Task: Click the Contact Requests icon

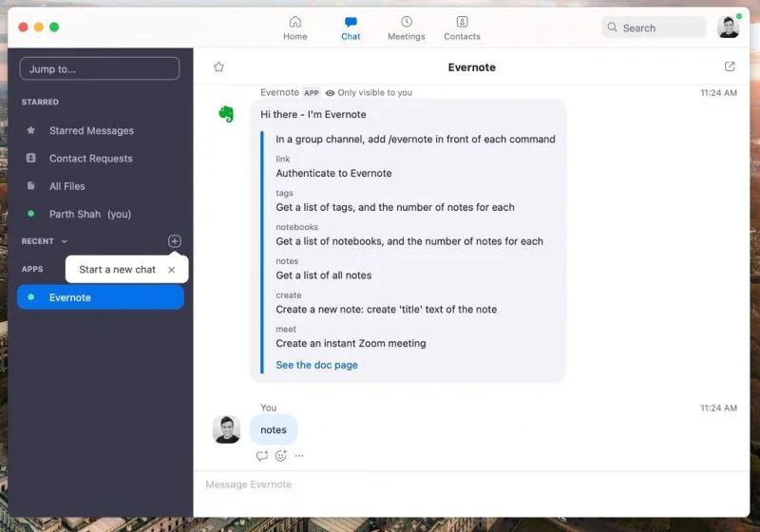Action: [31, 158]
